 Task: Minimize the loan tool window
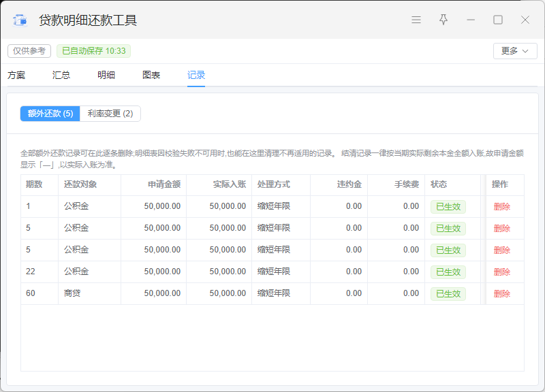coord(471,20)
